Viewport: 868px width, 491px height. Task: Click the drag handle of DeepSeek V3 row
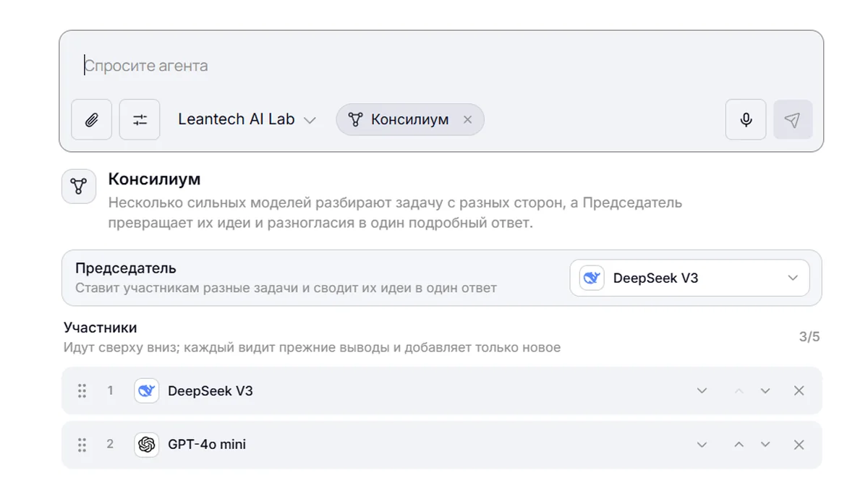click(x=82, y=390)
